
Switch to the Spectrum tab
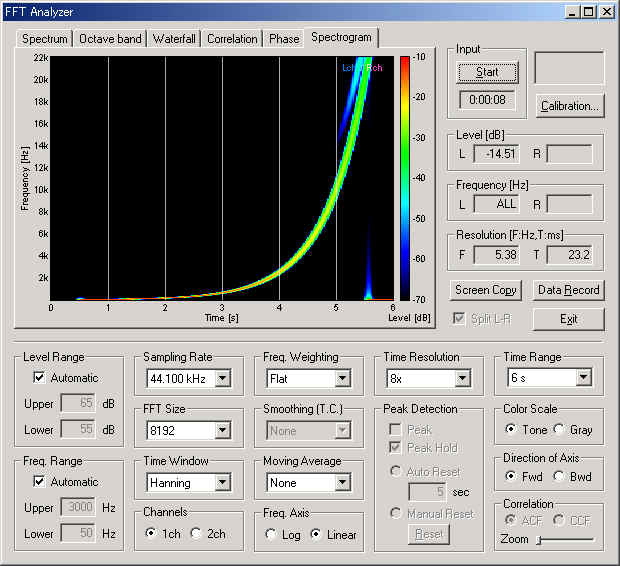(x=44, y=39)
